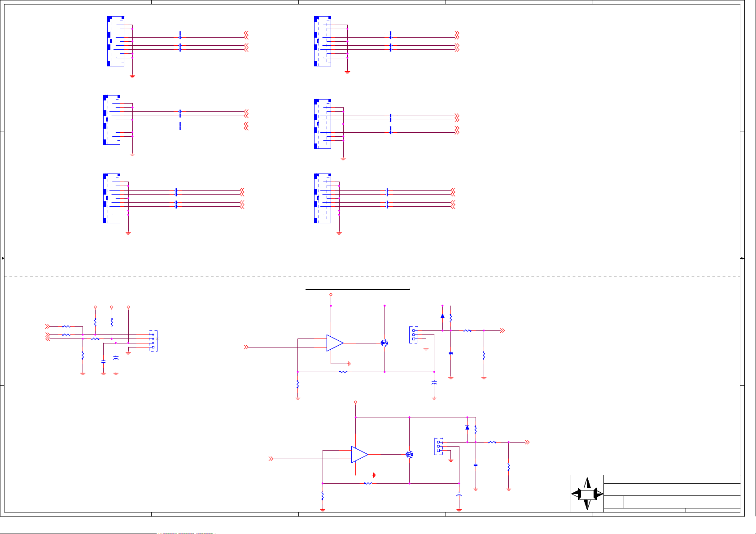Select the middle connector block in left column
Screen dimensions: 756x534
click(112, 120)
